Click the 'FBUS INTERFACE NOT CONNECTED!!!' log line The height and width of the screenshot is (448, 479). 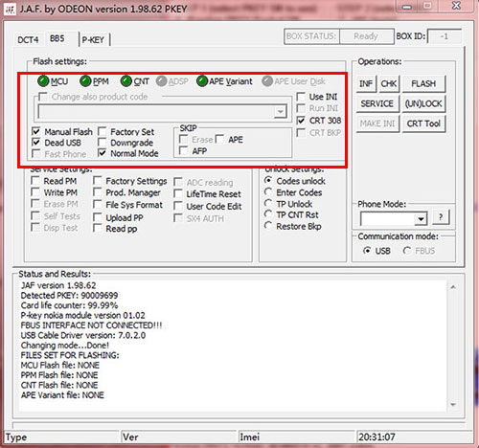pyautogui.click(x=91, y=325)
